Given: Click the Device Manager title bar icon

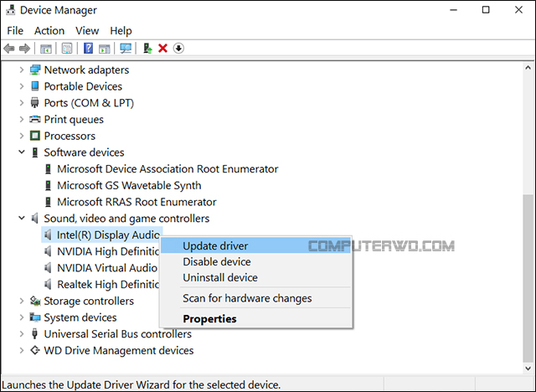Looking at the screenshot, I should pos(11,10).
